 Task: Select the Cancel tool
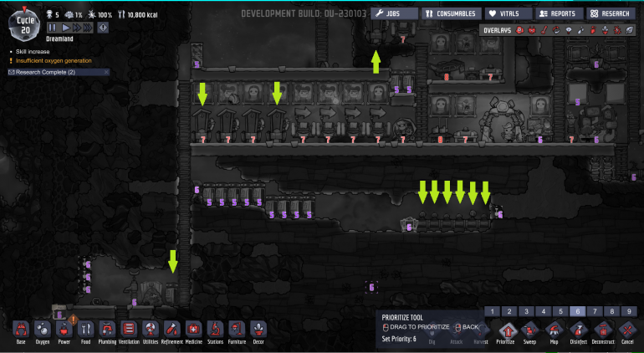[627, 330]
